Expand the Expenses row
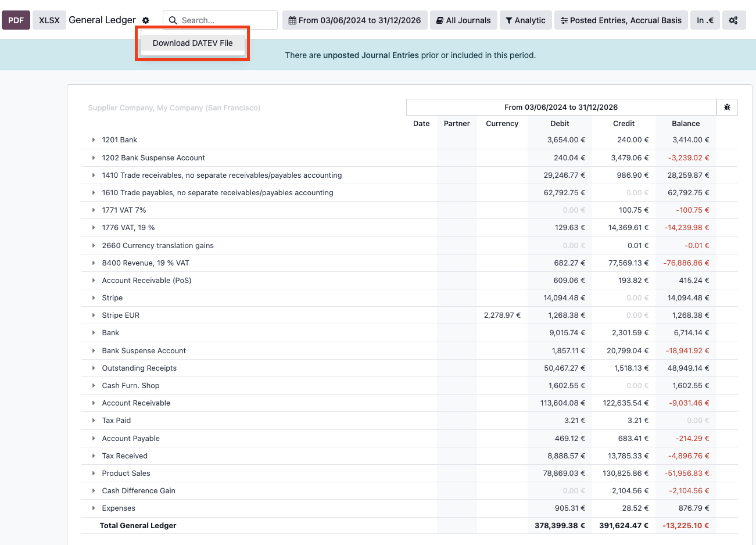 pos(94,508)
